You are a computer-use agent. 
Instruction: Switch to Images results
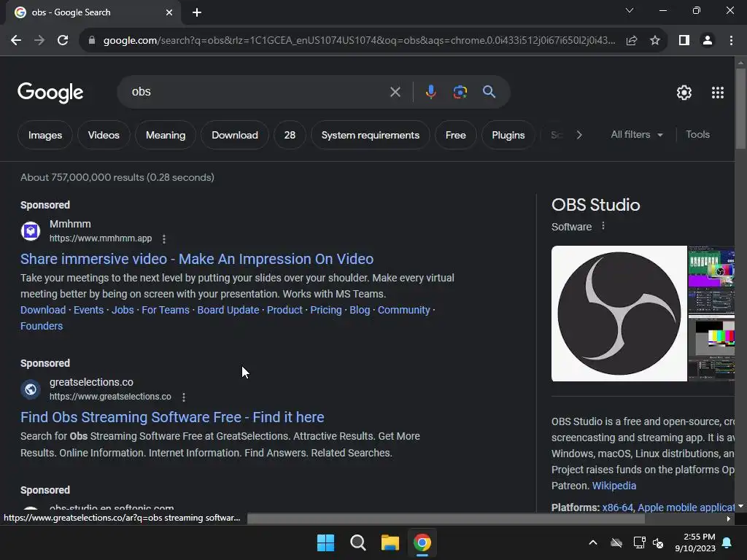click(x=45, y=135)
